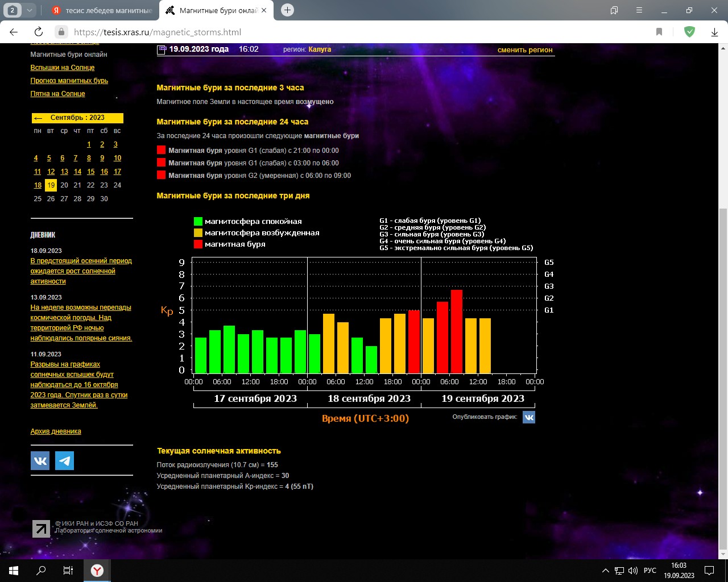728x582 pixels.
Task: Click the 'сменить регион' link
Action: 525,50
